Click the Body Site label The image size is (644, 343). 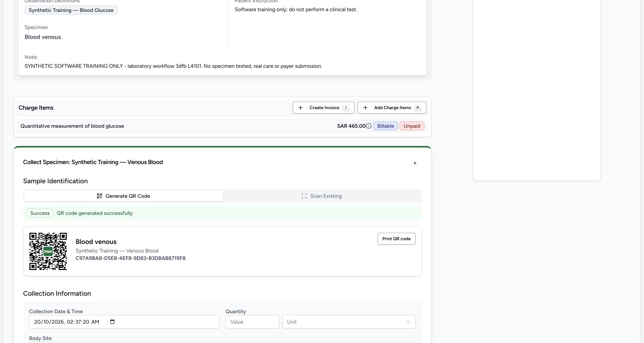(x=40, y=338)
